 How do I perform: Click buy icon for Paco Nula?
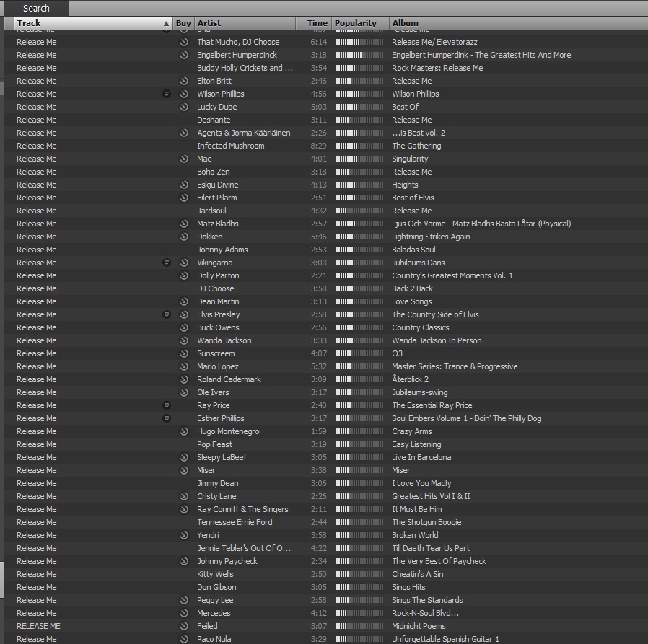pyautogui.click(x=184, y=639)
